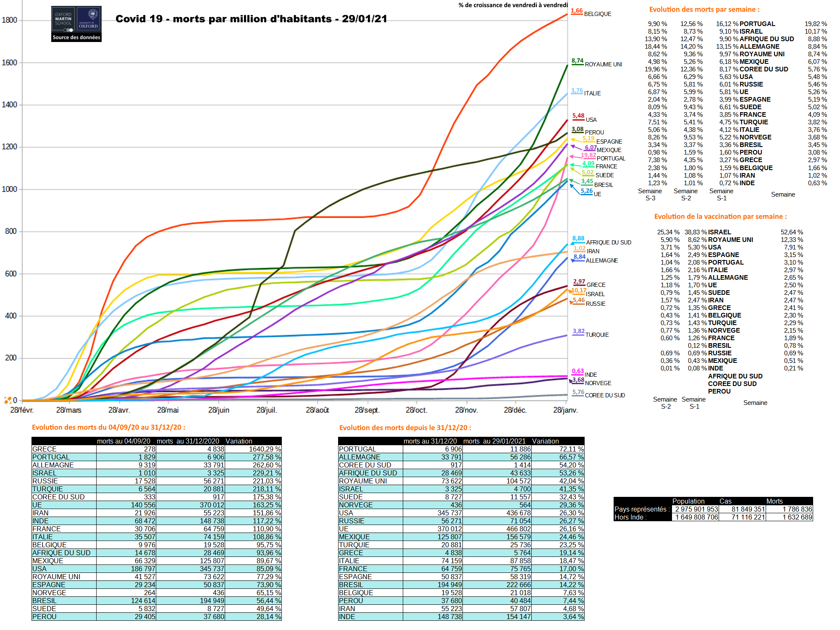Screen dimensions: 840x630
Task: Click the red BELGIQUE legend line marker
Action: 576,14
